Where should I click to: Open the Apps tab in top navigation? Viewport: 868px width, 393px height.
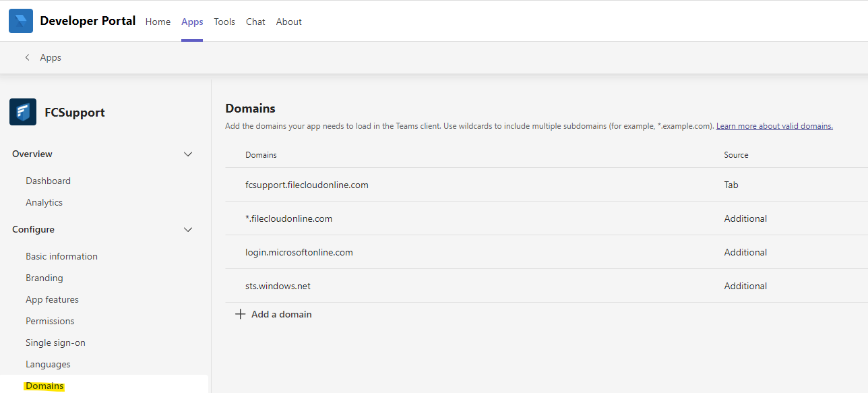coord(192,22)
